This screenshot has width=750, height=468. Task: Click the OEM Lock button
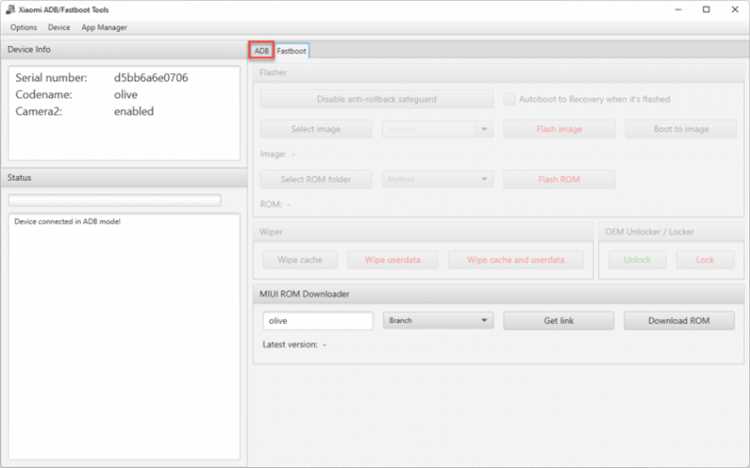pyautogui.click(x=705, y=260)
